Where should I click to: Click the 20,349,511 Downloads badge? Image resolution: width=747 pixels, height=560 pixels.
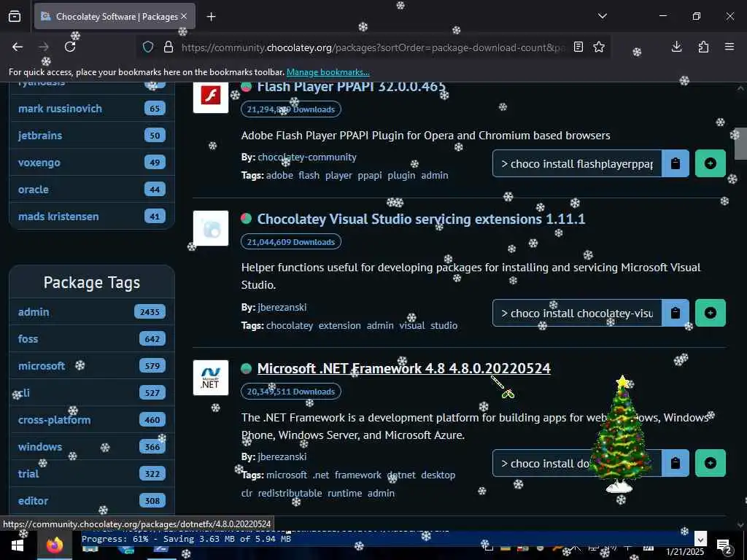point(291,392)
